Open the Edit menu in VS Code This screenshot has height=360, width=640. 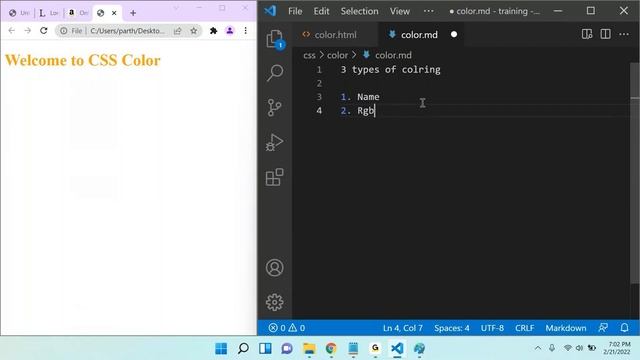321,11
